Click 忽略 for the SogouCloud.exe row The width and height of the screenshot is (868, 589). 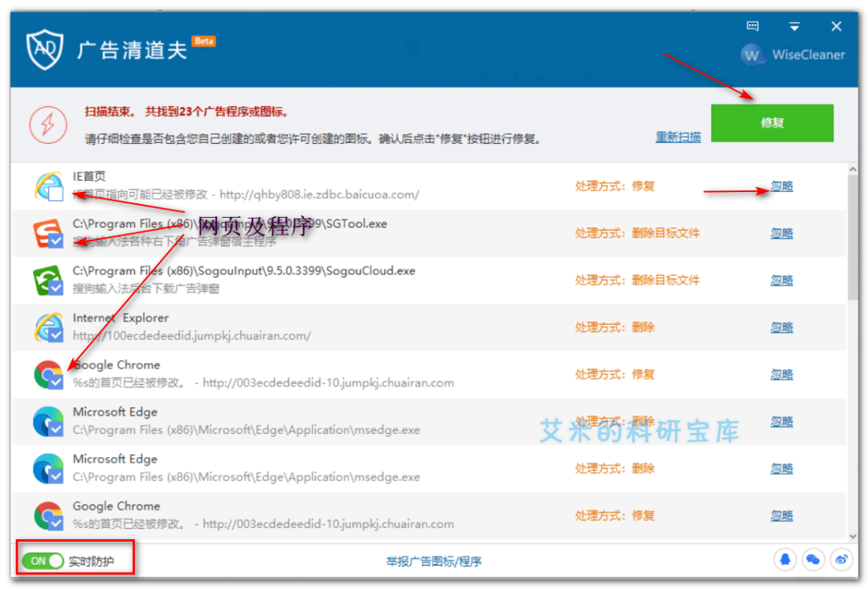[782, 280]
